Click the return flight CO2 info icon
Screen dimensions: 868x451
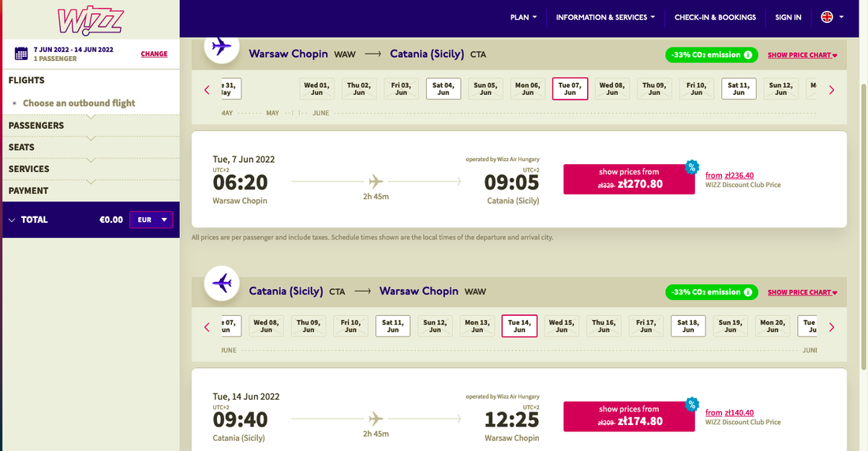point(748,292)
